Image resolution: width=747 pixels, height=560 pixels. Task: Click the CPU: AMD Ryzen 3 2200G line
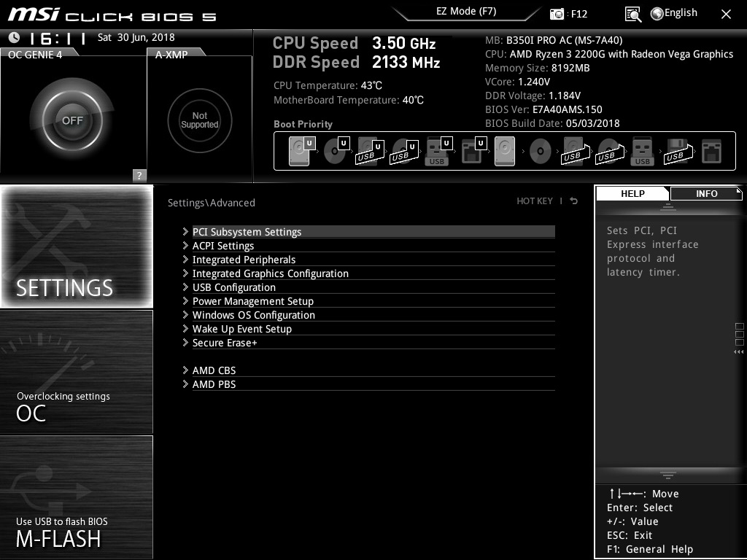tap(609, 54)
